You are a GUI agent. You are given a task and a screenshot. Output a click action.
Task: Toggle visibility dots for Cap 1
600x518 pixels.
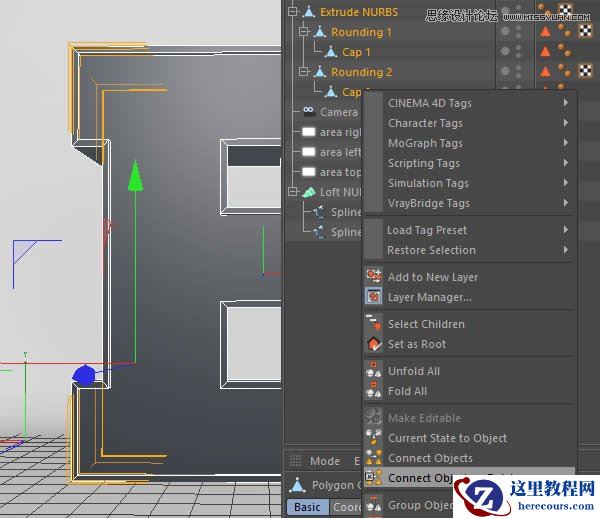[x=518, y=51]
